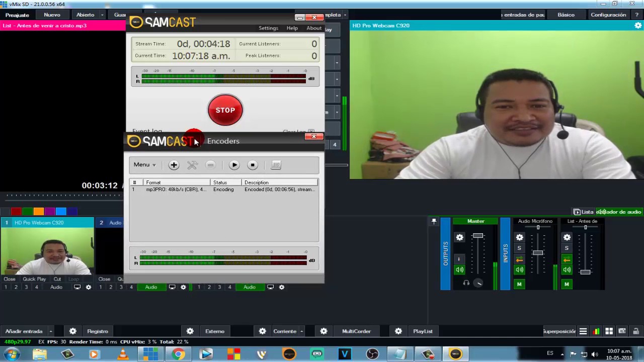Viewport: 644px width, 362px height.
Task: Click the Abierto button in vMix
Action: point(85,15)
